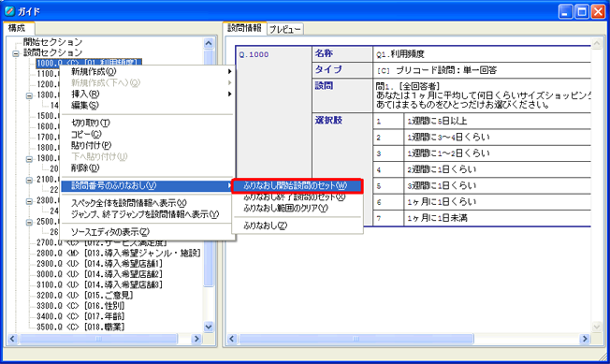Click the tree panel horizontal scrollbar thumb

click(x=98, y=339)
